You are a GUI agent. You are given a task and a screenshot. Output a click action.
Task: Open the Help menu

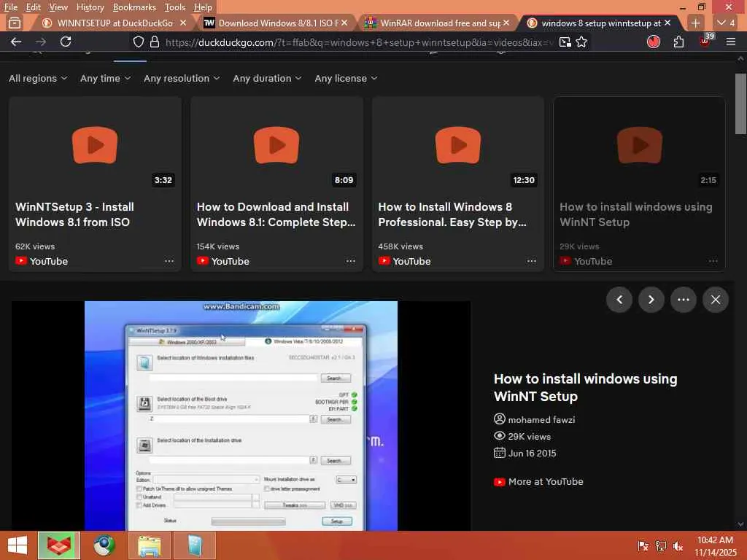pyautogui.click(x=203, y=7)
